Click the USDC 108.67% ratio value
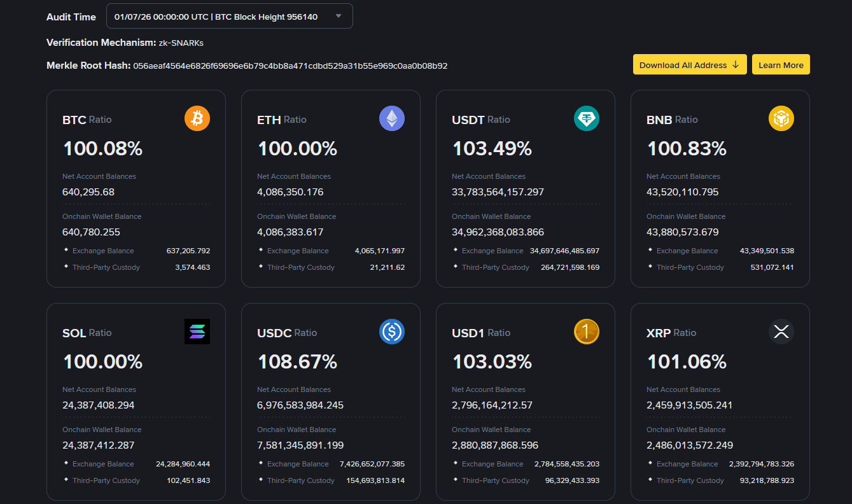The image size is (852, 504). (x=297, y=361)
